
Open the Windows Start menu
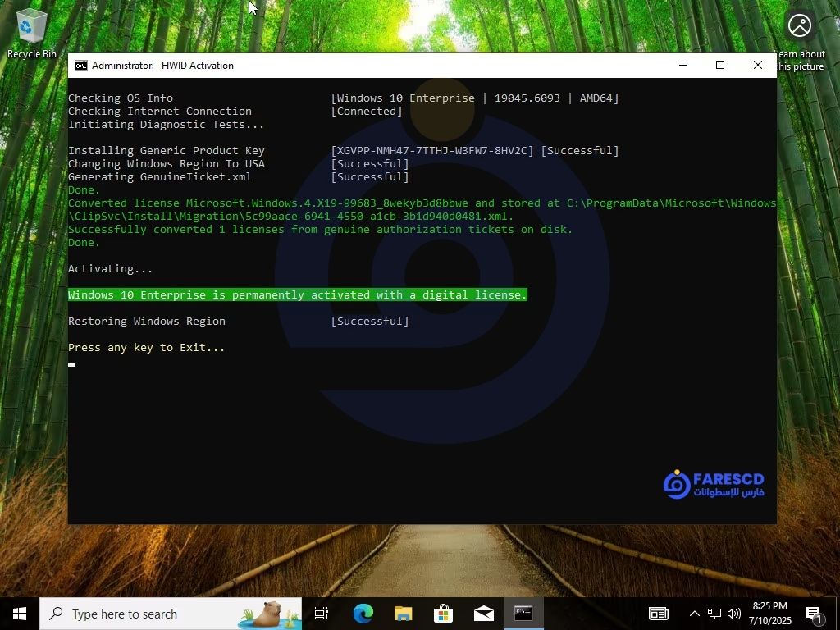pyautogui.click(x=20, y=614)
